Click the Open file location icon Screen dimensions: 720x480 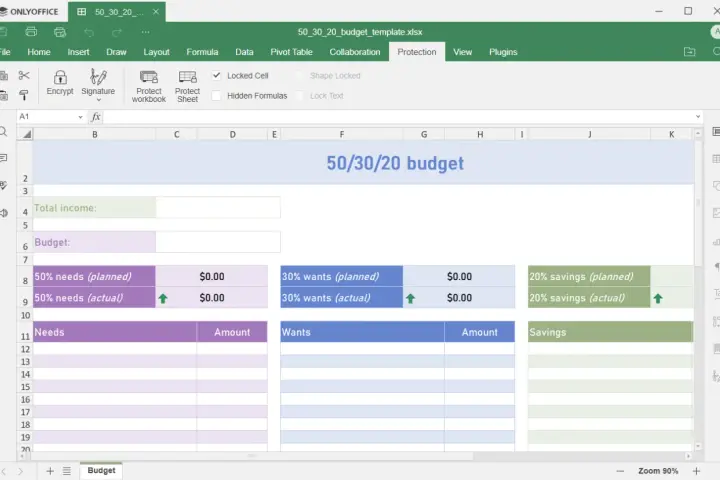click(x=689, y=52)
